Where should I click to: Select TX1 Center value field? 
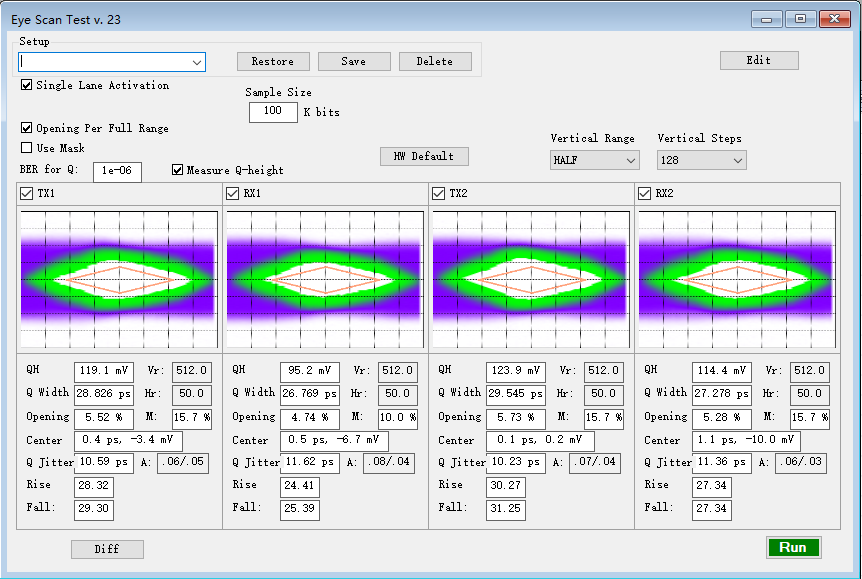128,440
